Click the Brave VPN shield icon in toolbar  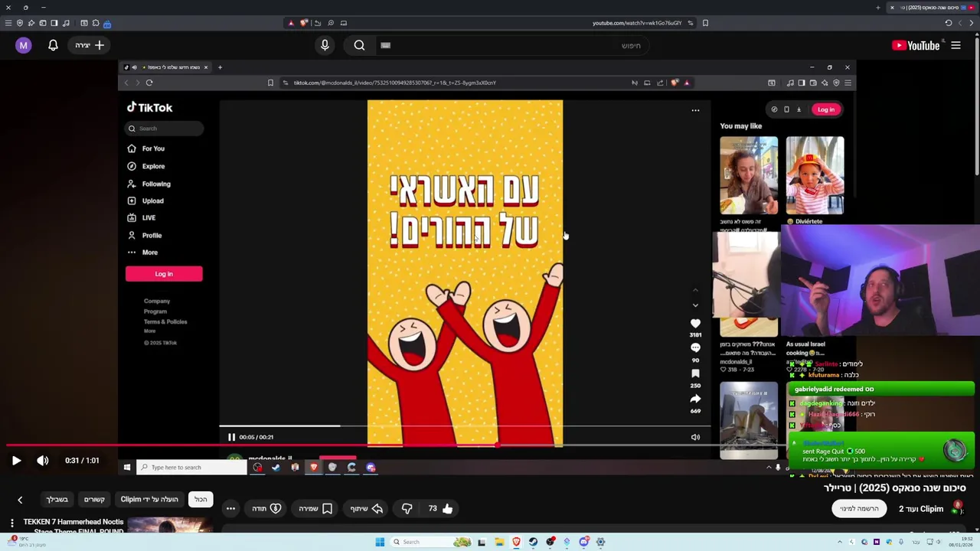tap(20, 23)
